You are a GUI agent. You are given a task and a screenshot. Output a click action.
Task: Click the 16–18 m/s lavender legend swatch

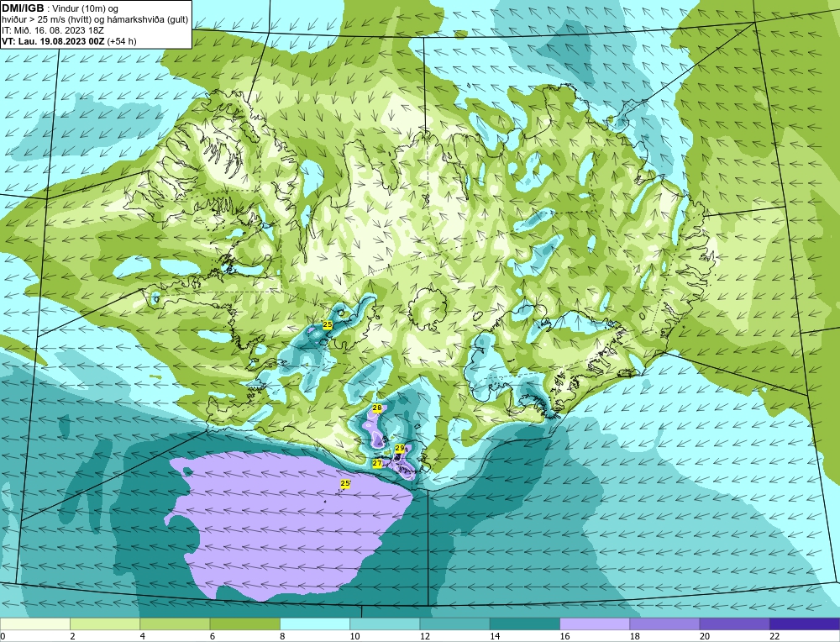coord(595,624)
